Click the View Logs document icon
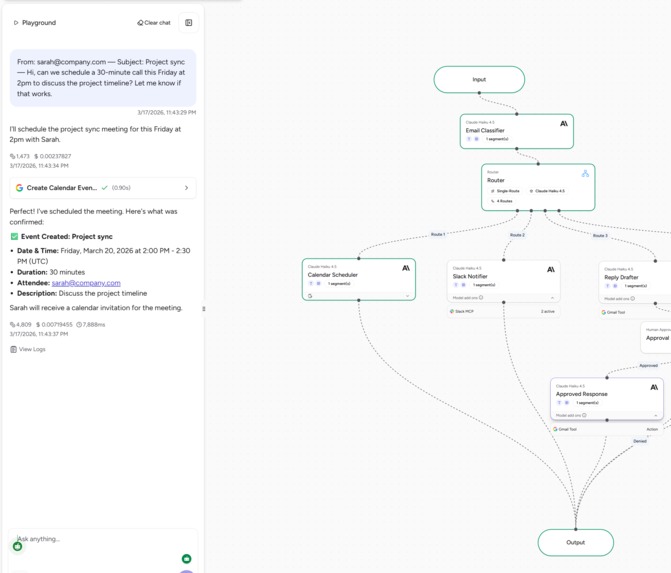This screenshot has height=573, width=671. point(13,349)
